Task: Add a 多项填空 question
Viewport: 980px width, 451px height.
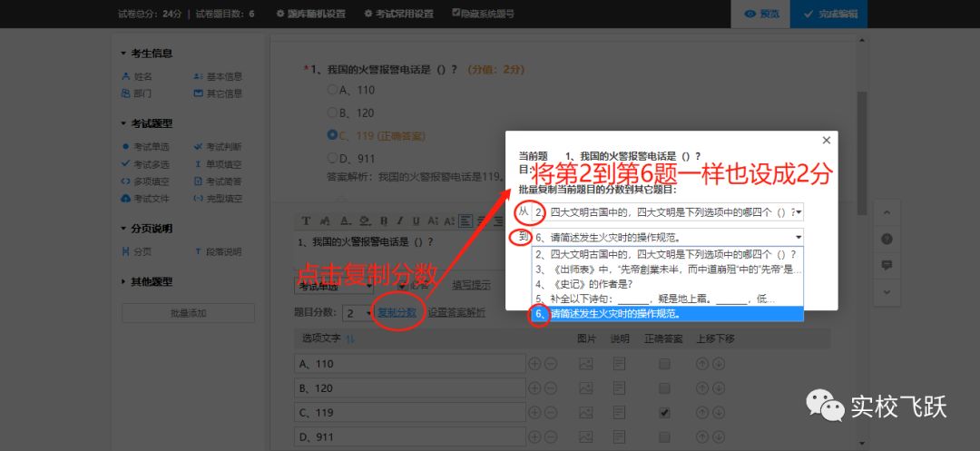Action: point(145,181)
